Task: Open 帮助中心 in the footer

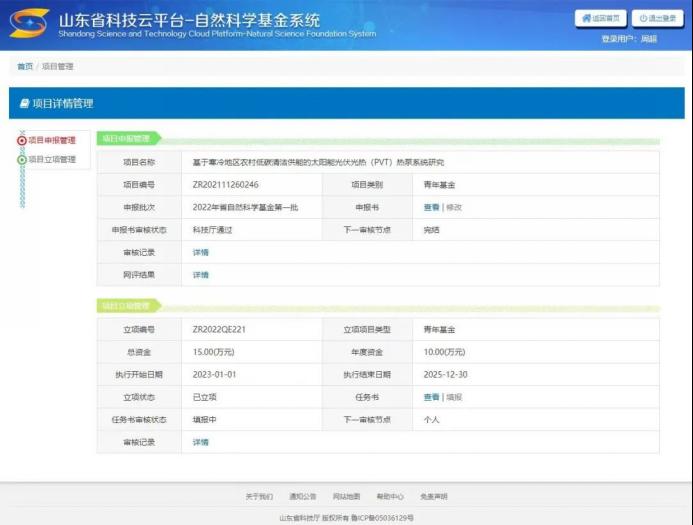Action: tap(390, 496)
